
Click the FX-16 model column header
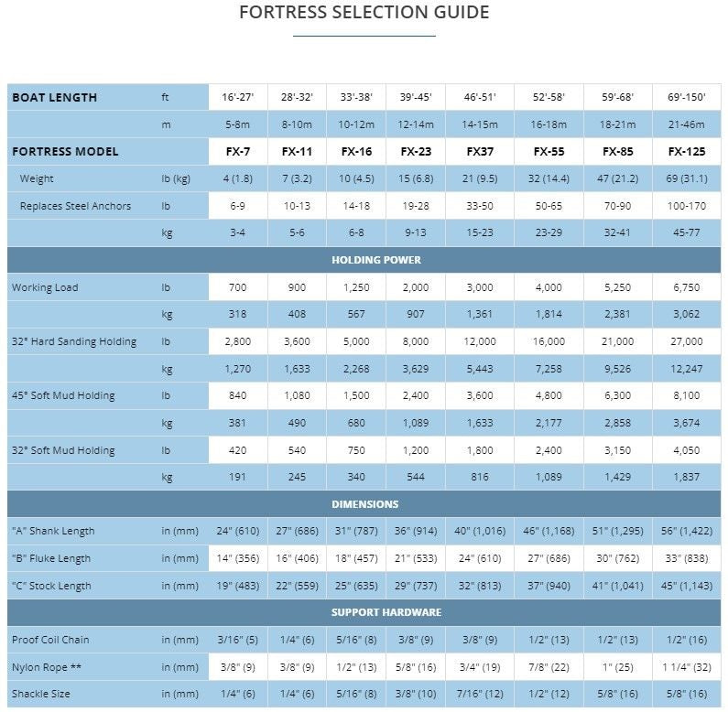(356, 152)
